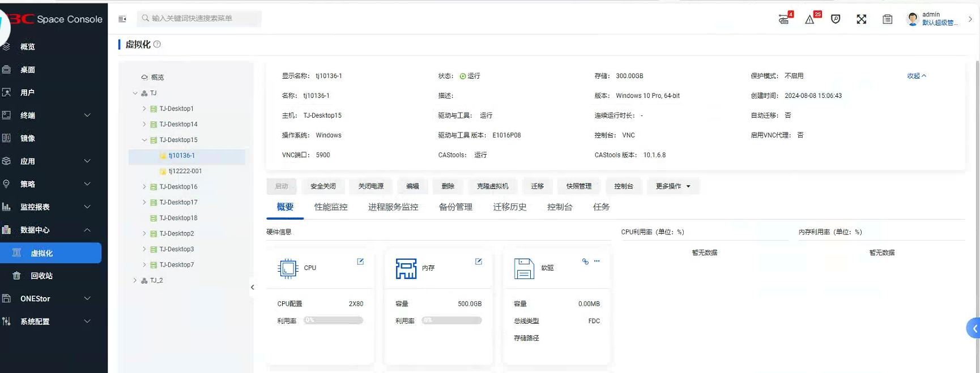Expand the TJ_2 cluster node
Screen dimensions: 980x373
click(x=135, y=280)
